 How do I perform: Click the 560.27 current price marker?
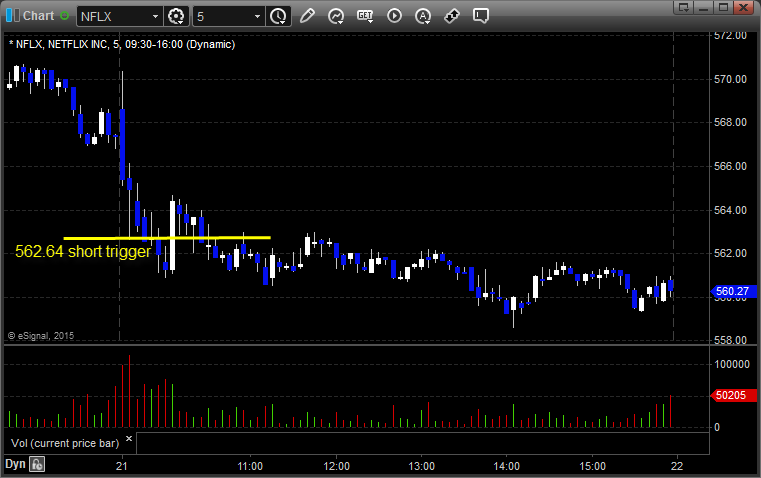733,291
